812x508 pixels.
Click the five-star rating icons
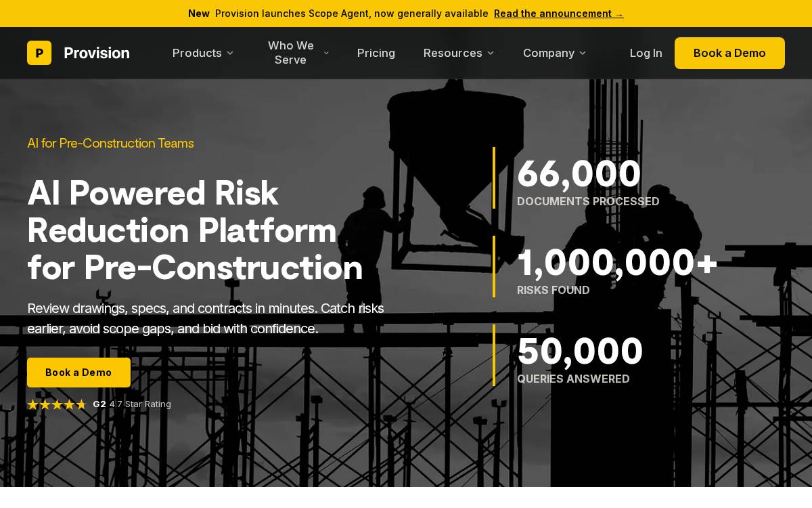pos(57,404)
